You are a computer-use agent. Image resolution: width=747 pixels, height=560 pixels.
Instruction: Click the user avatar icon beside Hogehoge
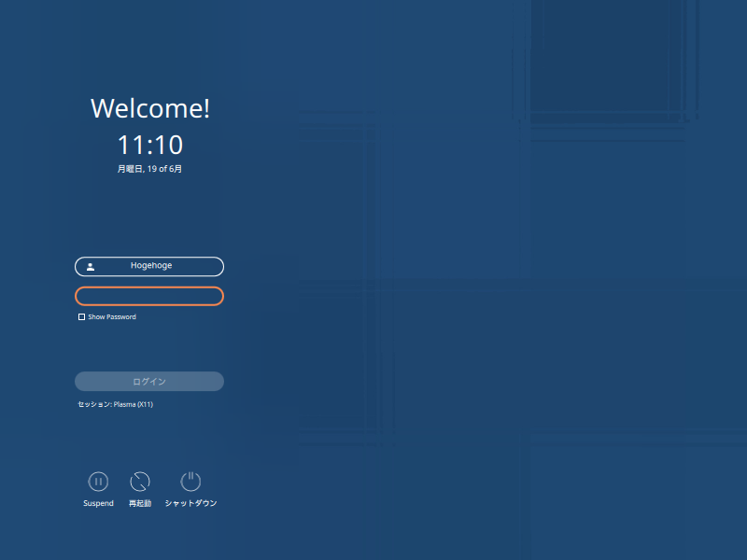(x=90, y=267)
